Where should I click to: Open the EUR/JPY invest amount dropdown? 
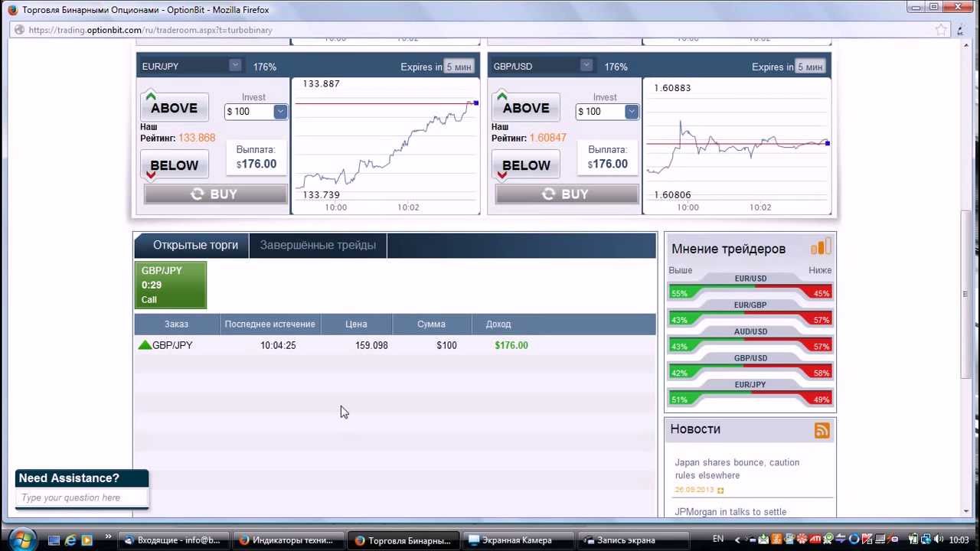[280, 112]
